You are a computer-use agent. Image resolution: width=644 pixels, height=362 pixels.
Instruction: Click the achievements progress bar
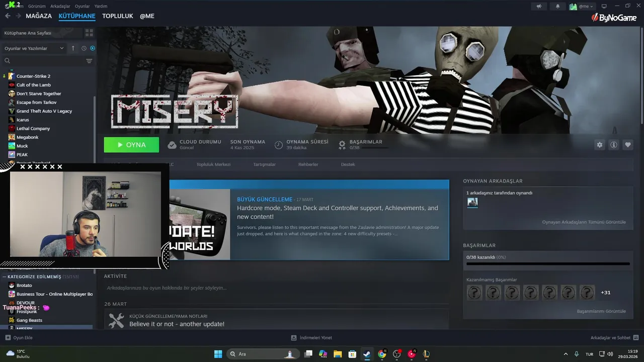(x=548, y=263)
